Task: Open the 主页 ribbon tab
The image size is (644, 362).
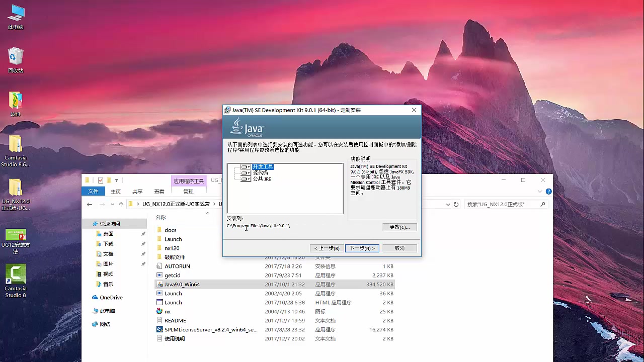Action: (x=116, y=192)
